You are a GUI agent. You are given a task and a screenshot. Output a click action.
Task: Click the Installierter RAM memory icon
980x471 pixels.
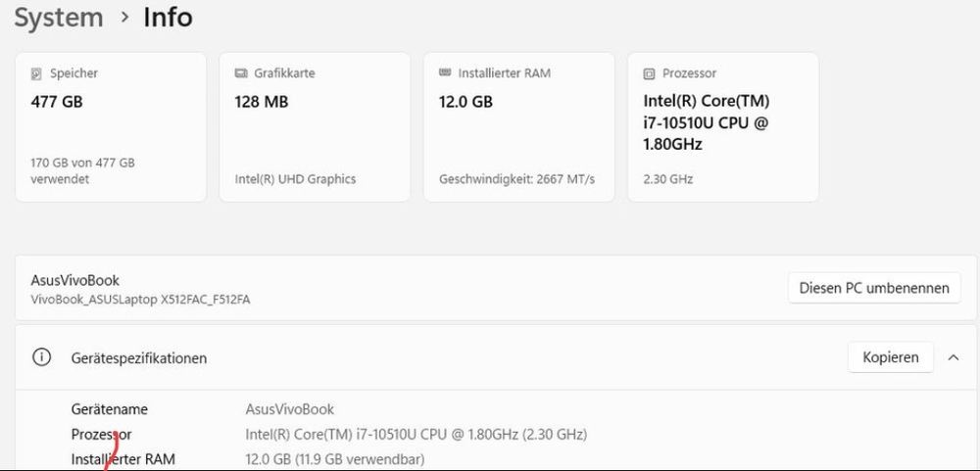pos(445,72)
